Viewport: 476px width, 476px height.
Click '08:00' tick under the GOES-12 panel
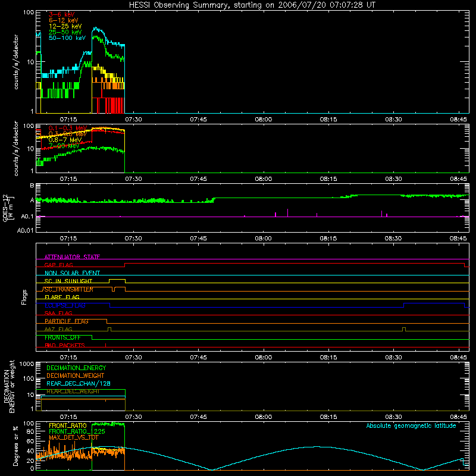(x=263, y=239)
